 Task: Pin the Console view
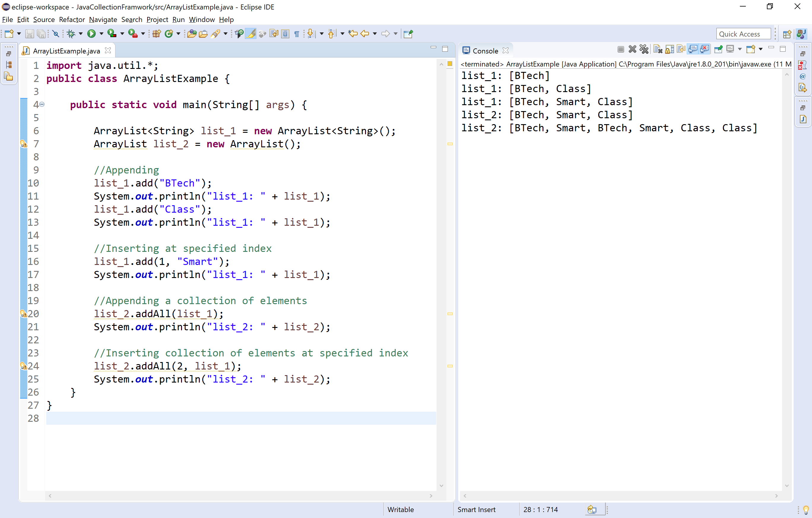click(x=719, y=49)
